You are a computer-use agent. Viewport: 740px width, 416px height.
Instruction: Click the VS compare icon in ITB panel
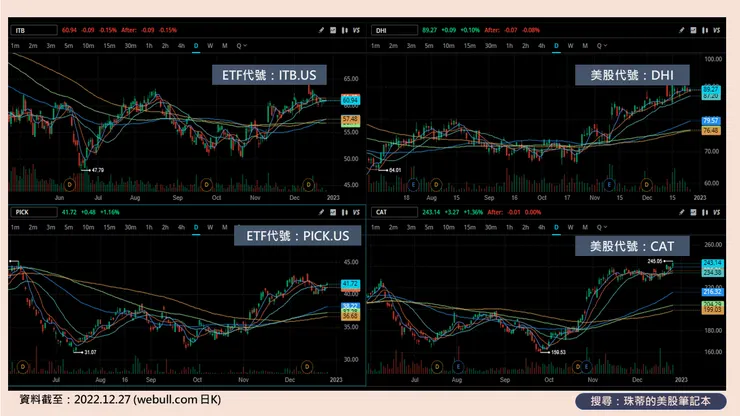tap(356, 30)
